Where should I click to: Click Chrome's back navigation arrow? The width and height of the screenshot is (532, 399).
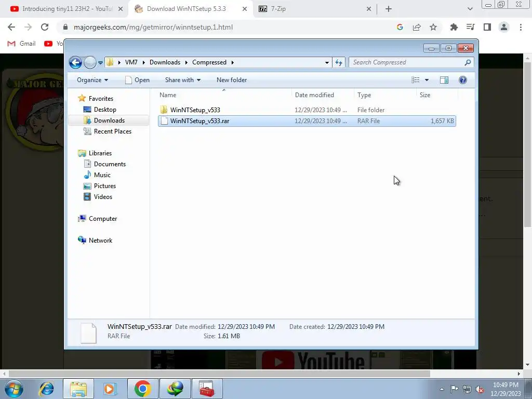[11, 27]
